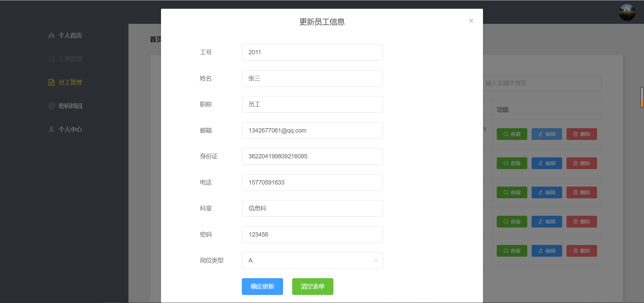
Task: Click 编辑 in the first table row
Action: (x=547, y=134)
